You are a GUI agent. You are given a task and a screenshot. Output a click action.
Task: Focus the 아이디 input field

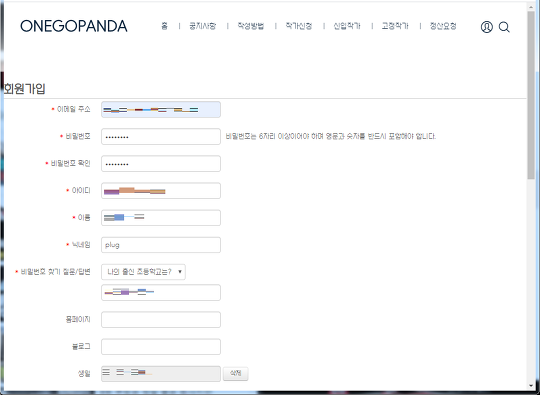161,191
